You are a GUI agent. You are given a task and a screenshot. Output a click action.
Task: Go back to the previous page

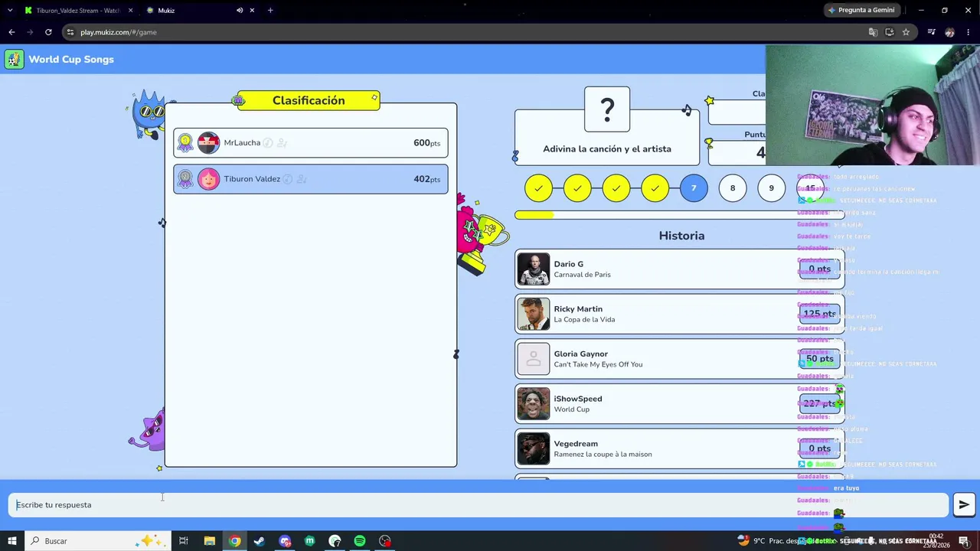click(x=11, y=32)
